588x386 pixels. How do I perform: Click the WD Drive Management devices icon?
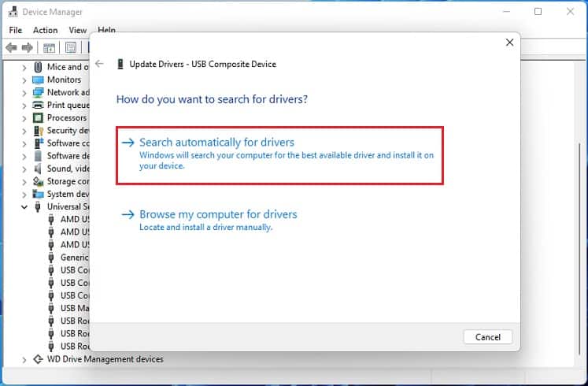click(38, 359)
